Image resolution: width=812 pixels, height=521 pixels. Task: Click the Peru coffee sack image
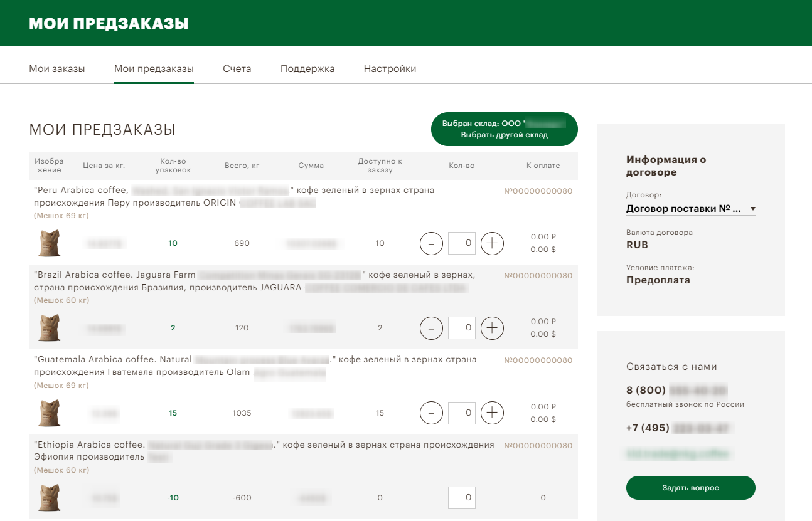click(x=49, y=243)
